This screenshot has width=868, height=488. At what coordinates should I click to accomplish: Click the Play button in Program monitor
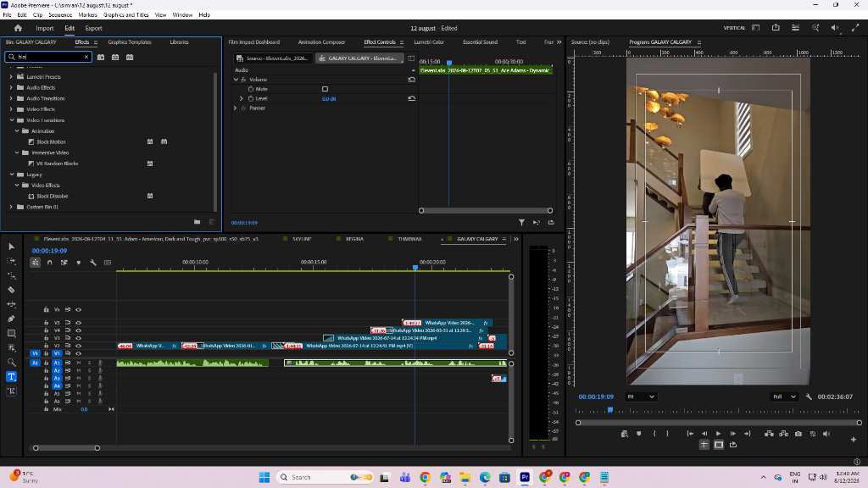(719, 434)
